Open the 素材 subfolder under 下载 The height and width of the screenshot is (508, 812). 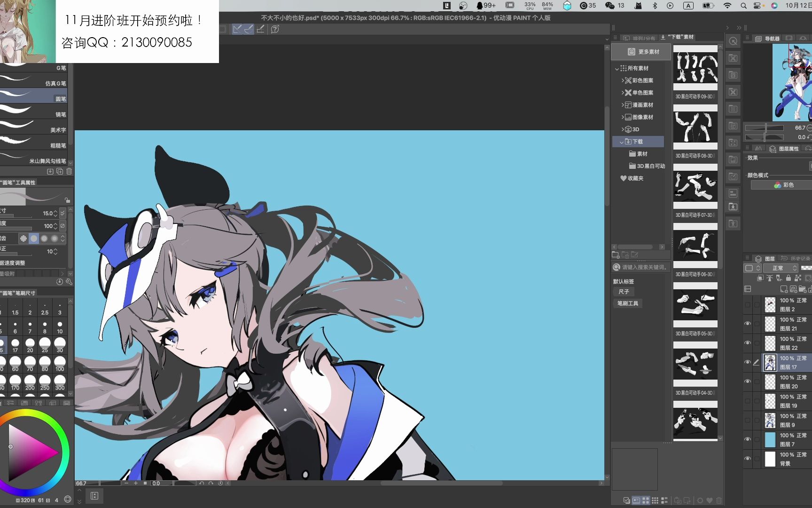click(x=638, y=154)
